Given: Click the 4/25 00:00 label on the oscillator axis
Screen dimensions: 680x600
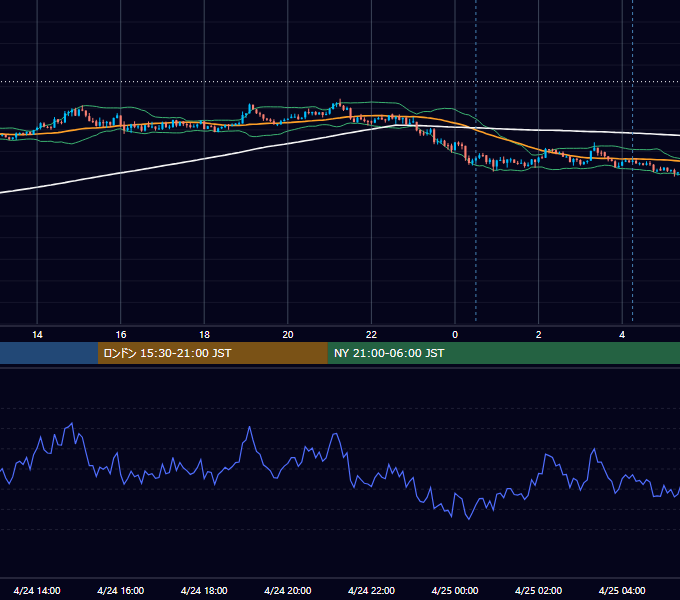Looking at the screenshot, I should 455,590.
